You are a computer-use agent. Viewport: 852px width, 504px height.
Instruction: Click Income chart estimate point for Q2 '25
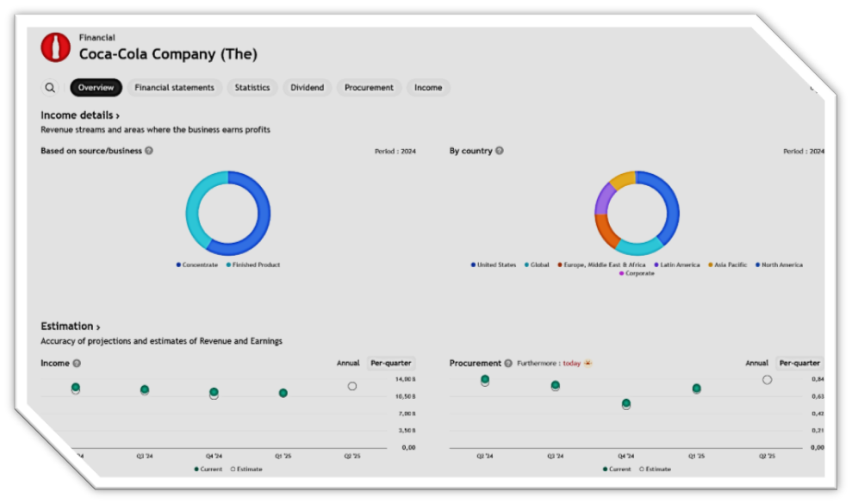pyautogui.click(x=352, y=386)
